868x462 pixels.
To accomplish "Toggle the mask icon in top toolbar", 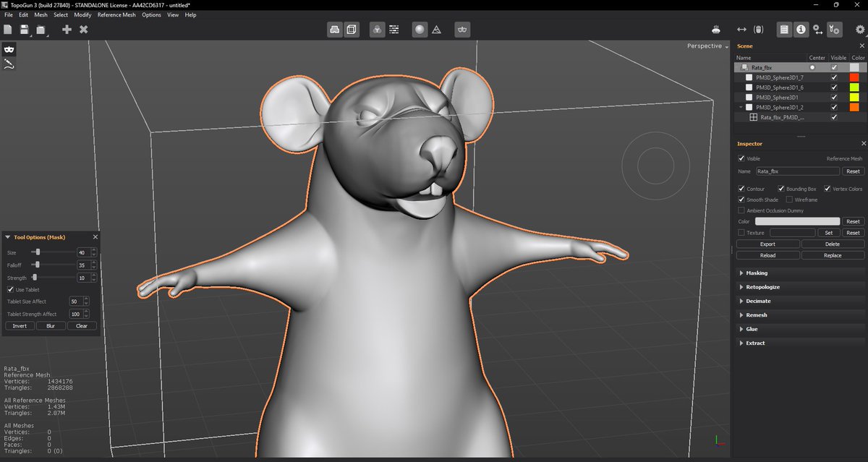I will pos(462,30).
